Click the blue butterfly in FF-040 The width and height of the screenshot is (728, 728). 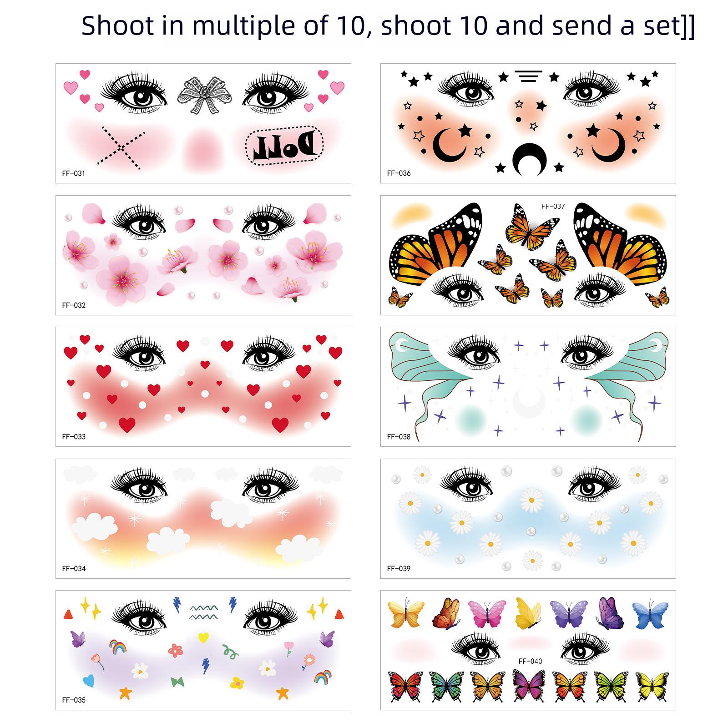pyautogui.click(x=651, y=614)
